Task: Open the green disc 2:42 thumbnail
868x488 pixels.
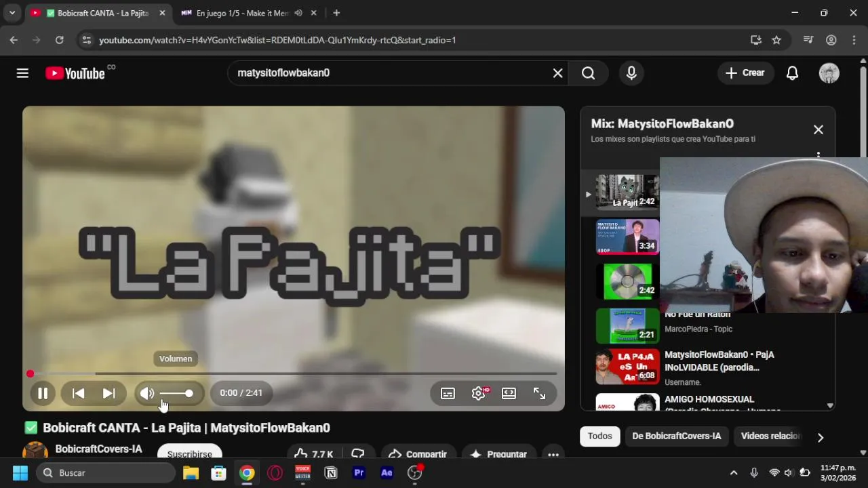Action: 627,281
